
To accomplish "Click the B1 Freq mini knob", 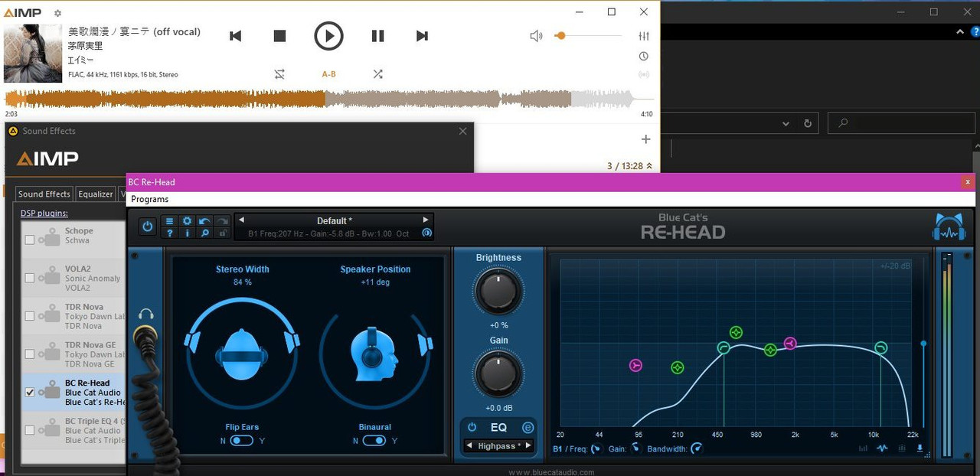I will tap(596, 449).
